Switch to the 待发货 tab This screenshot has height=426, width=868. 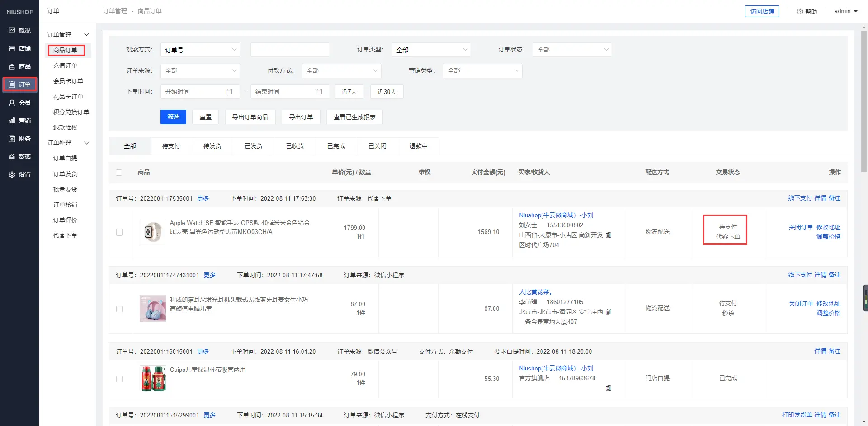pos(212,146)
